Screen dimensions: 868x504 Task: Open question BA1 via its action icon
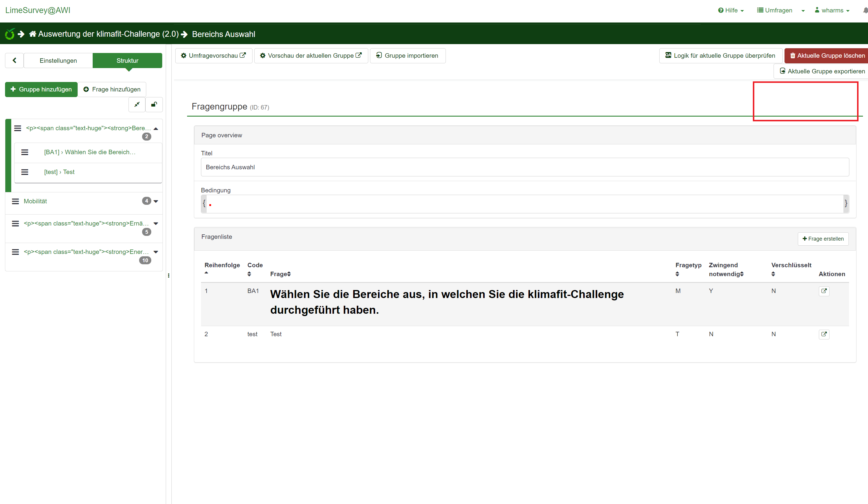[x=824, y=291]
